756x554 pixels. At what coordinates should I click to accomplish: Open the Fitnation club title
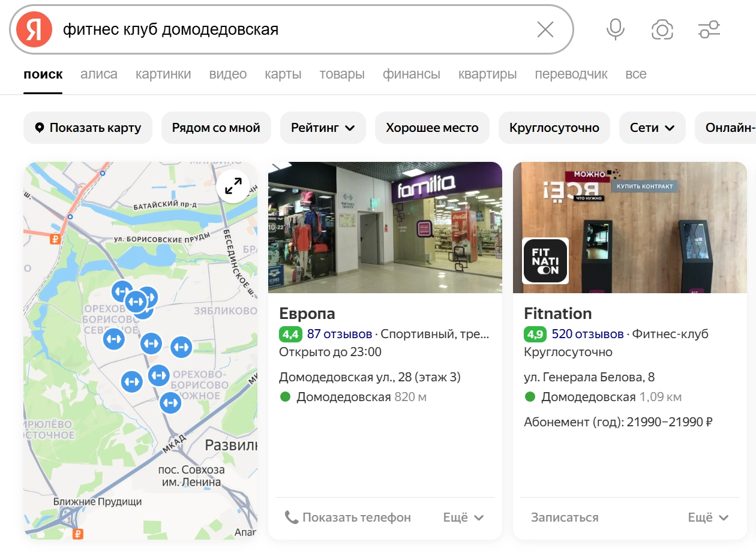tap(558, 314)
